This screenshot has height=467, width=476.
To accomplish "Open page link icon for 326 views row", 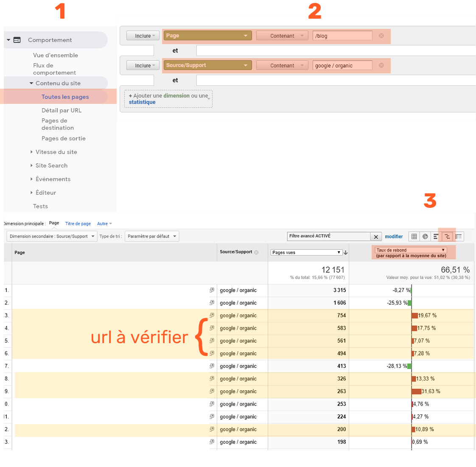I will pyautogui.click(x=212, y=378).
